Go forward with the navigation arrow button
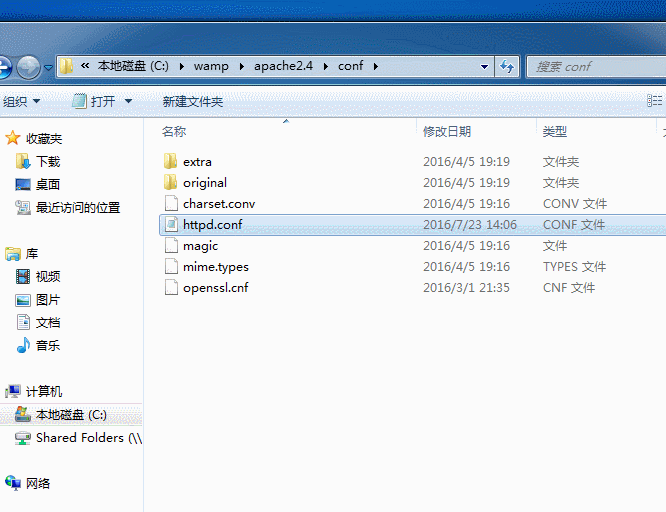The width and height of the screenshot is (666, 512). point(28,67)
